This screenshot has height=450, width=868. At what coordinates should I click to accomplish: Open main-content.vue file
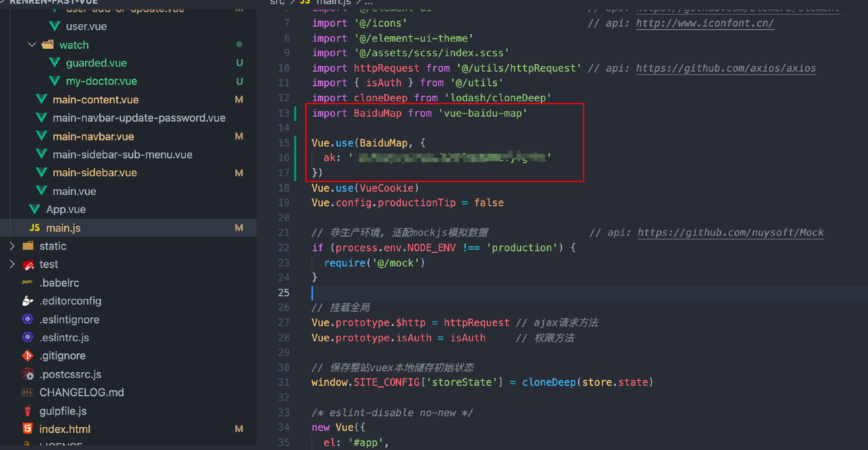[95, 100]
